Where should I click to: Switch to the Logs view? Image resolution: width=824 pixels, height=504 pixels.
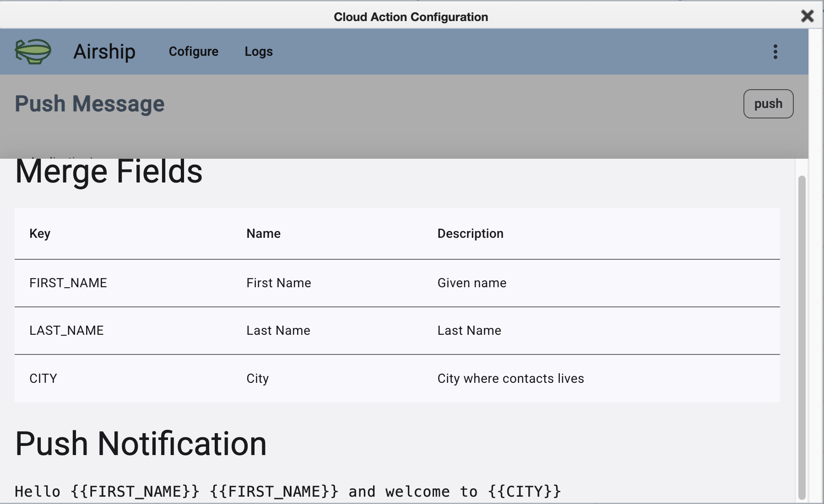258,52
